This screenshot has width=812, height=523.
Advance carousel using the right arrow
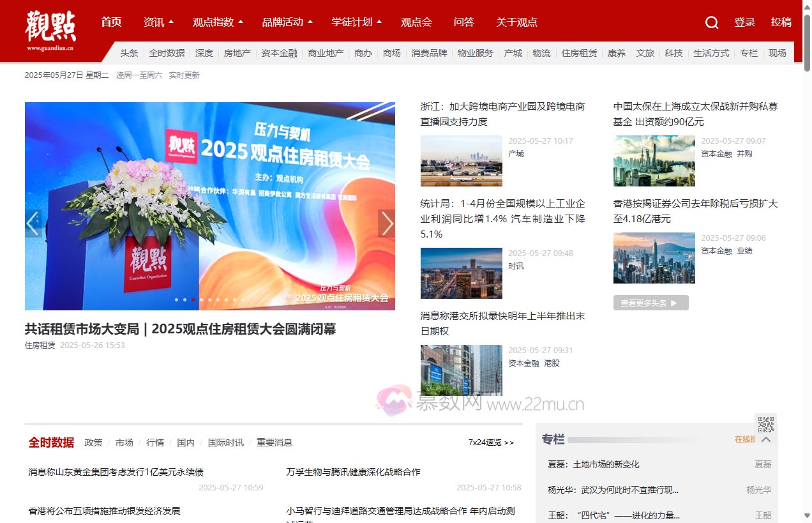point(387,223)
